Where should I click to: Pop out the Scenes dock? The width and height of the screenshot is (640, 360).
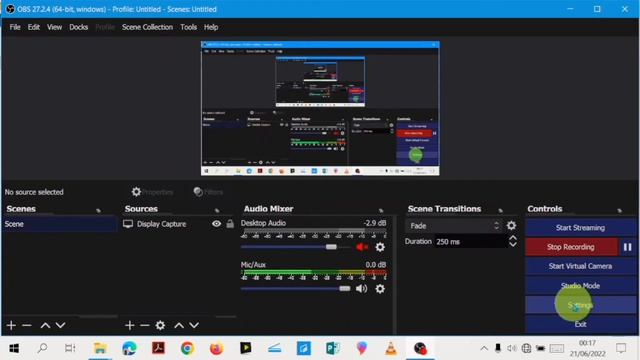pyautogui.click(x=98, y=210)
